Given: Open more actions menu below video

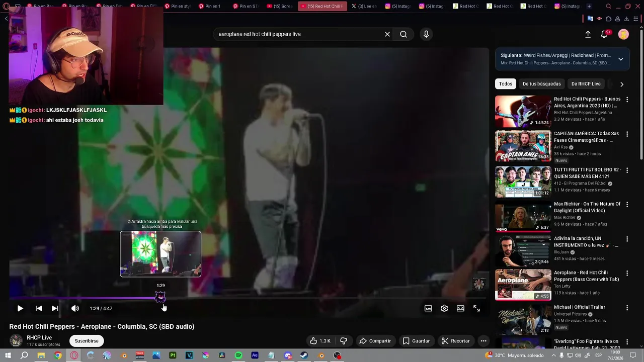Looking at the screenshot, I should coord(484,341).
